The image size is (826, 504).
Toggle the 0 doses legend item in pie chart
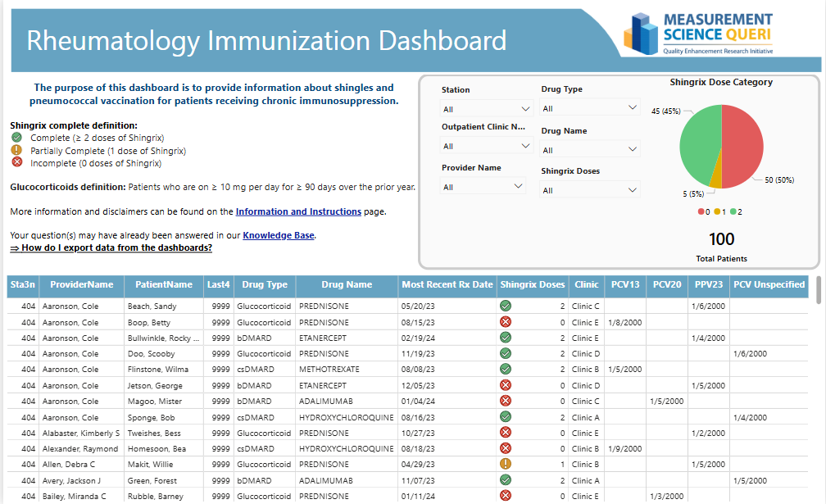point(702,212)
